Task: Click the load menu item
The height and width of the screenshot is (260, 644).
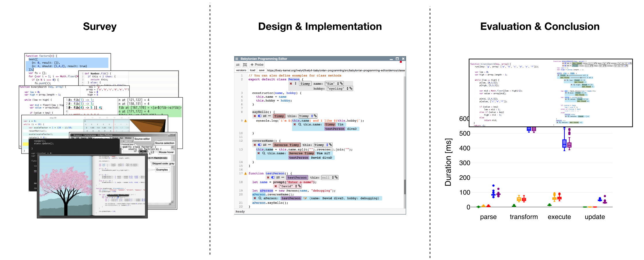Action: point(253,70)
